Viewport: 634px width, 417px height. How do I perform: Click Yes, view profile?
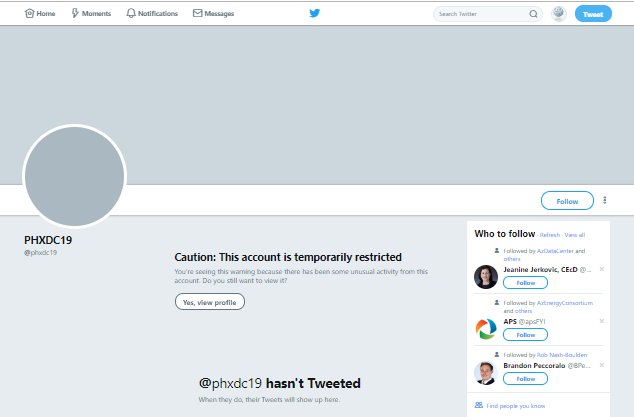(x=209, y=302)
